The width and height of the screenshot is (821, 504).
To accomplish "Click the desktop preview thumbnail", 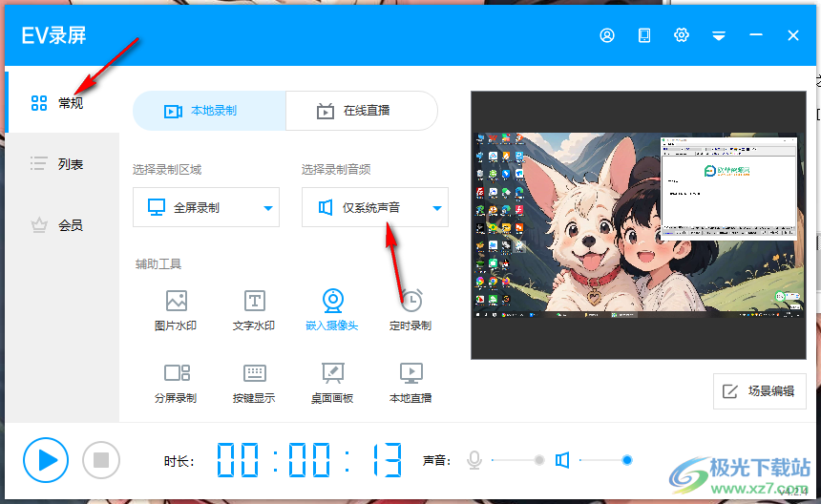I will 639,225.
